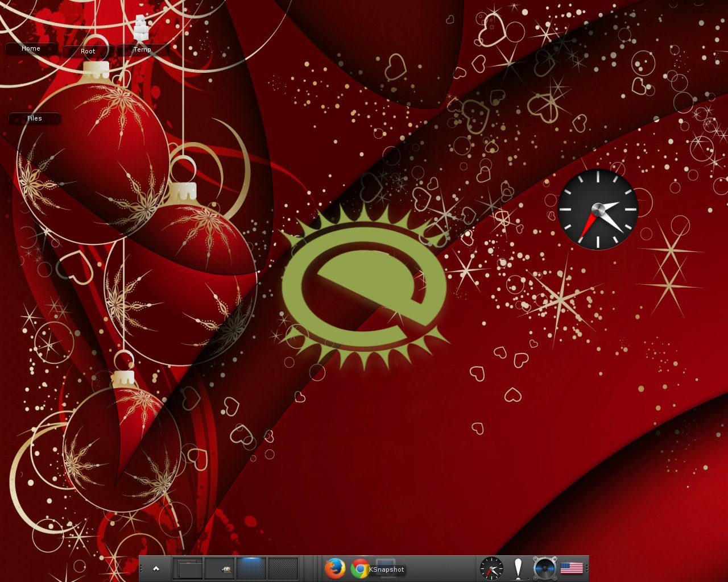Open the Temp desktop shortcut
Screen dimensions: 728x582
pos(142,49)
